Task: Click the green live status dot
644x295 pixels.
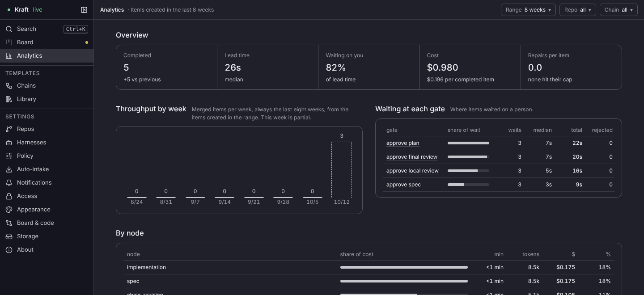Action: coord(9,10)
